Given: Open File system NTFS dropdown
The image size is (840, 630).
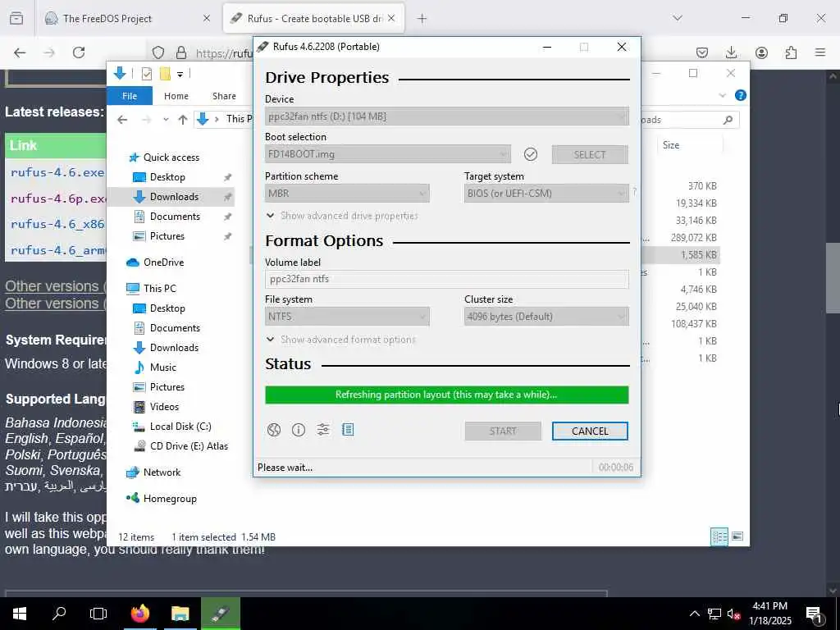Looking at the screenshot, I should [x=347, y=317].
